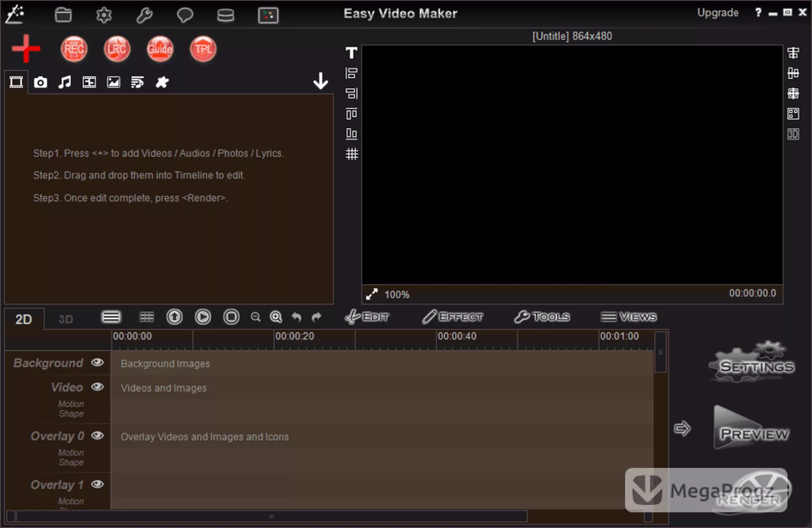Switch to the video filmstrip media tab

click(16, 82)
